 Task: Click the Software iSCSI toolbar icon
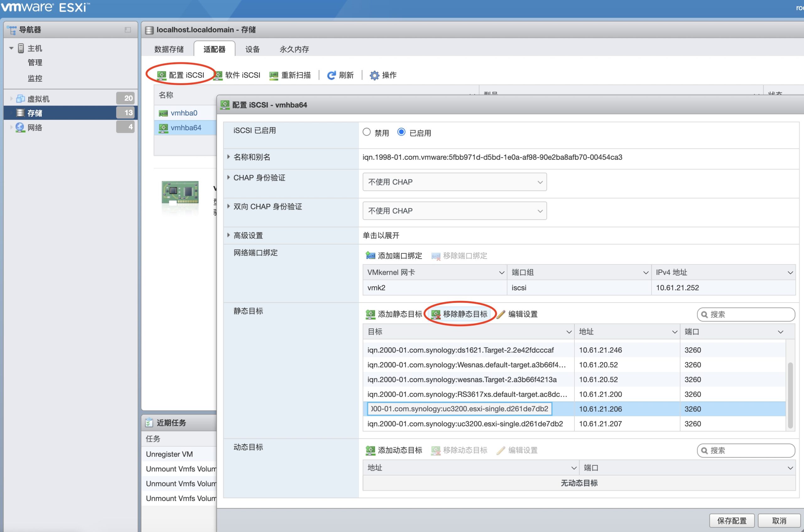218,75
